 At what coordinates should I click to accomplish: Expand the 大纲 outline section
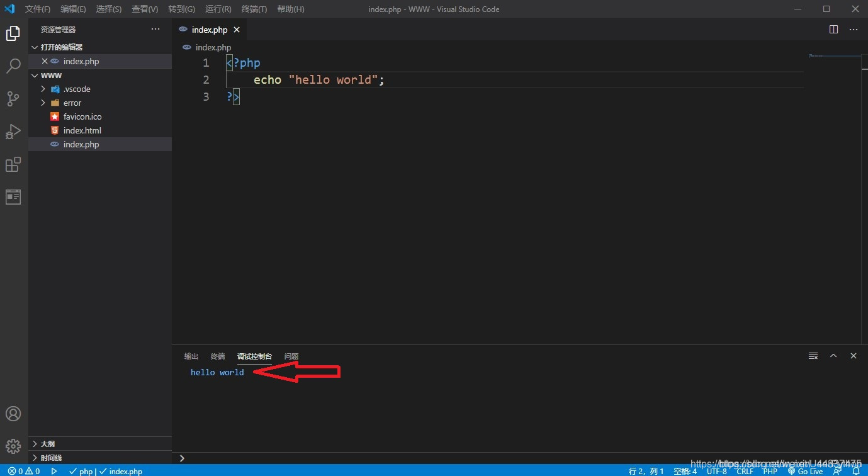coord(47,444)
